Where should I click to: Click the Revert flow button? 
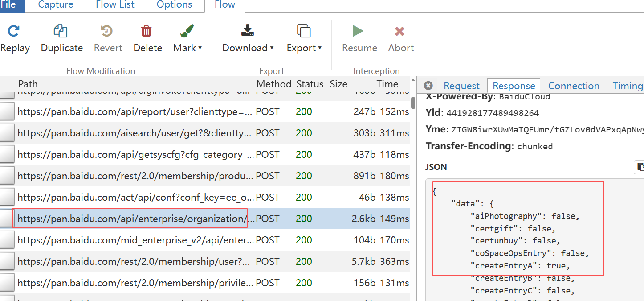(x=108, y=39)
